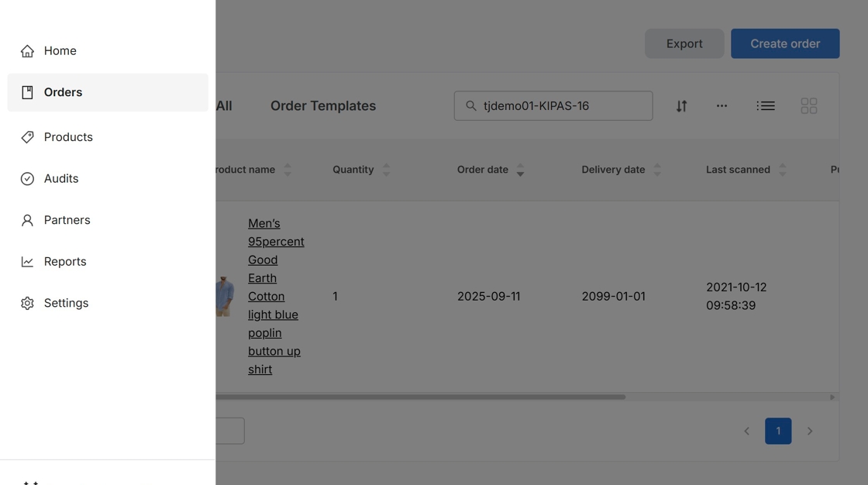Switch to grid view layout
This screenshot has width=868, height=485.
pyautogui.click(x=808, y=106)
